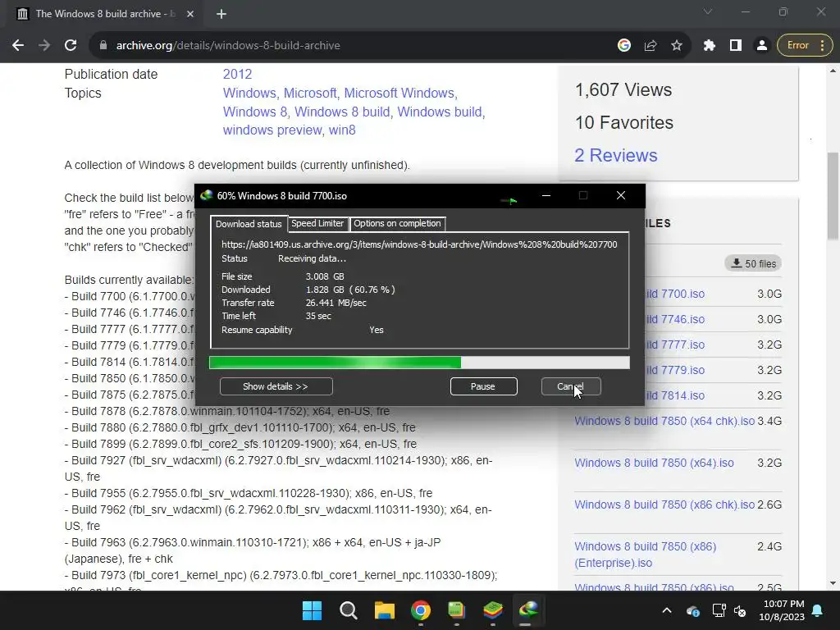The width and height of the screenshot is (840, 630).
Task: Open the build 7746.iso file link
Action: pos(675,319)
